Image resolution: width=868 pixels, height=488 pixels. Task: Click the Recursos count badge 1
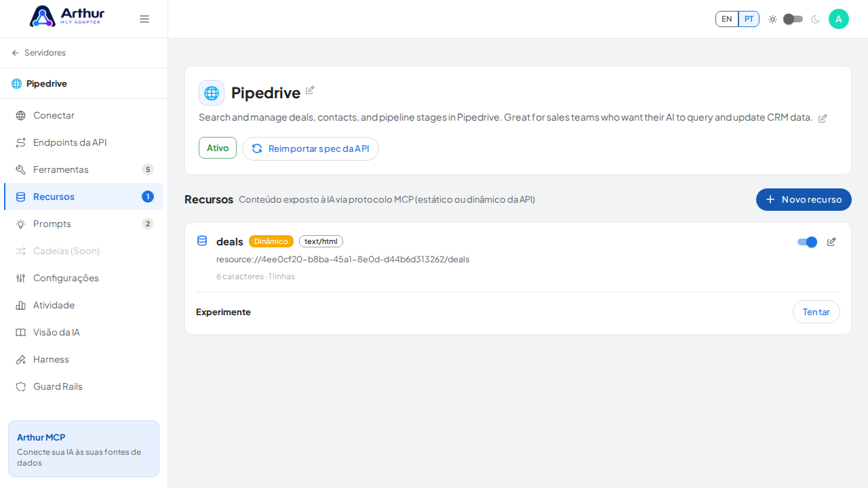coord(148,197)
